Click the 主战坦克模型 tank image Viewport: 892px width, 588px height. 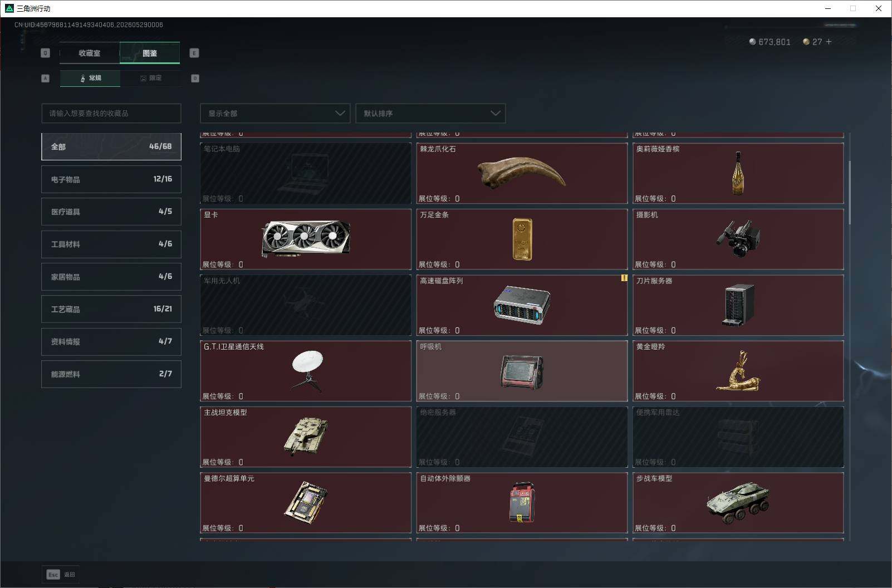tap(306, 437)
